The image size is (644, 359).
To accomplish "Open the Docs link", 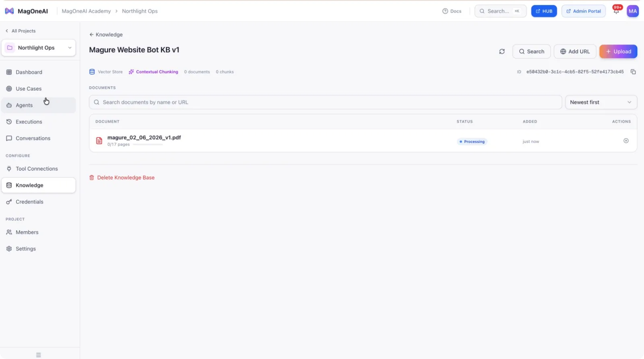I will tap(452, 11).
